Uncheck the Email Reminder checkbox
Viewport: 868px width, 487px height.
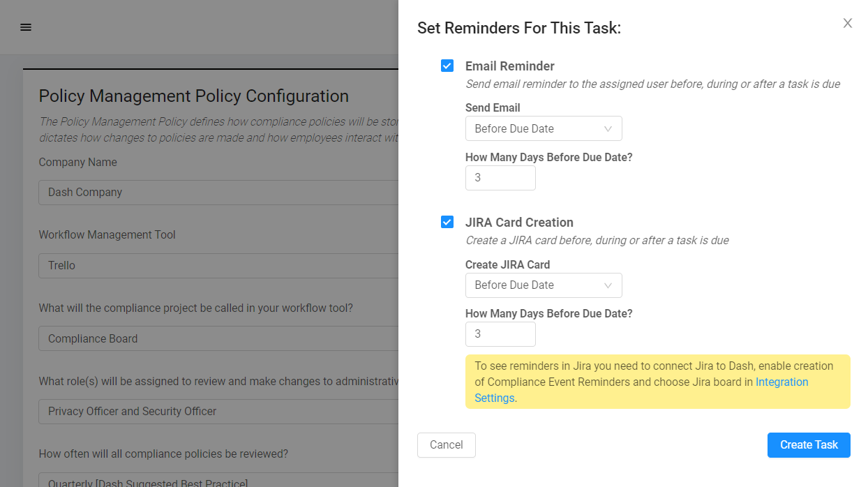(447, 66)
